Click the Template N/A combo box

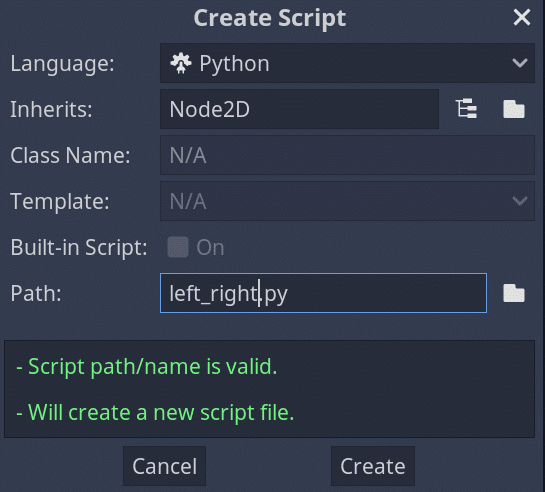click(347, 201)
